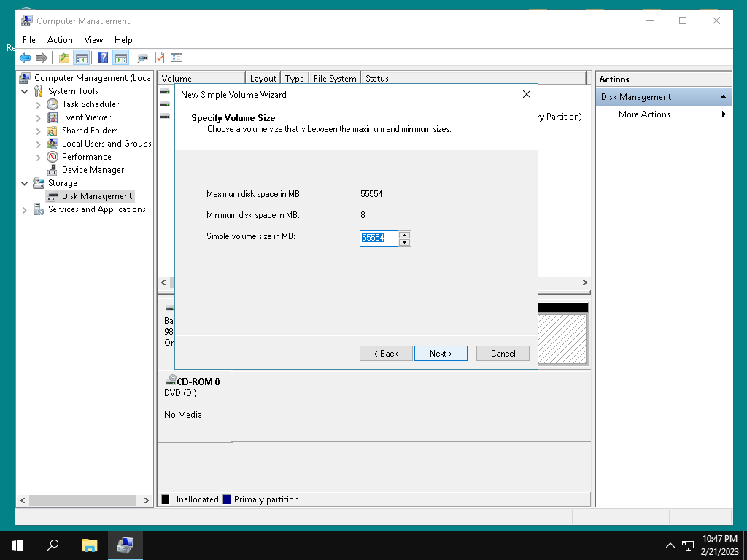Click the simple volume size field
Image resolution: width=747 pixels, height=560 pixels.
(379, 238)
